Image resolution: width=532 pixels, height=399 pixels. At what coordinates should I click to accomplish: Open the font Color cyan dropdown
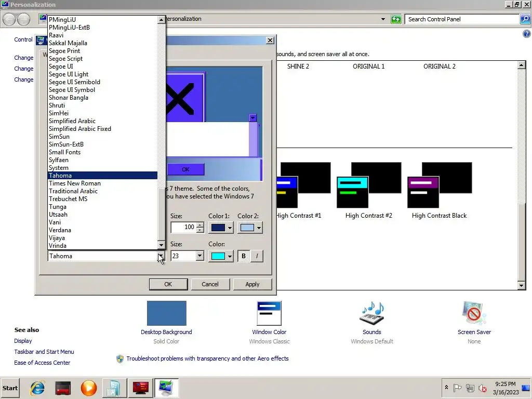(230, 256)
